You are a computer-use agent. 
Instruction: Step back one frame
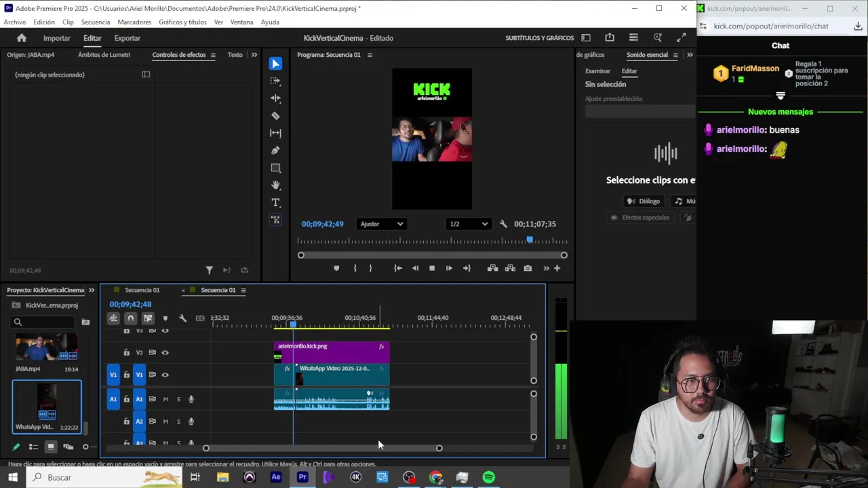415,268
